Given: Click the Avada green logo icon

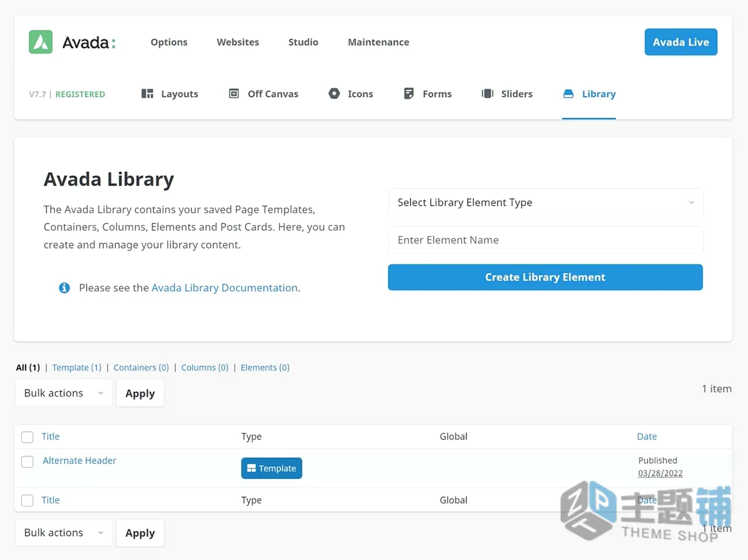Looking at the screenshot, I should click(x=41, y=42).
